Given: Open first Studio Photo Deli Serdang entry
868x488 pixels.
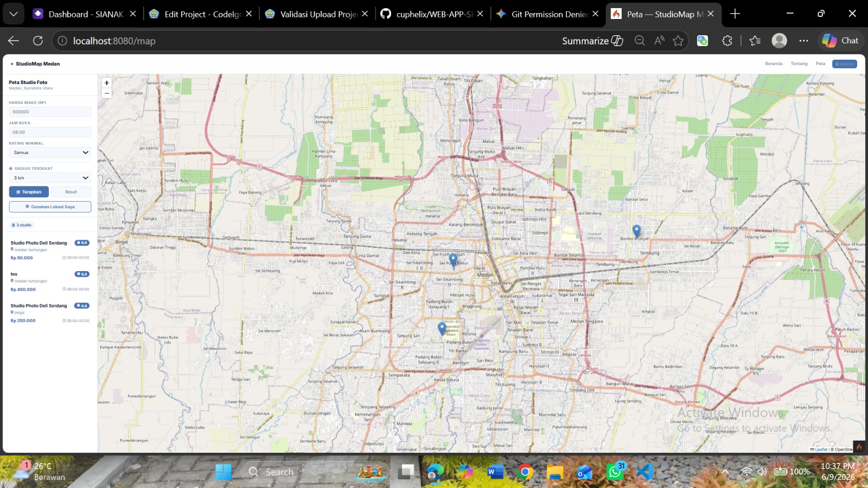Looking at the screenshot, I should tap(50, 250).
